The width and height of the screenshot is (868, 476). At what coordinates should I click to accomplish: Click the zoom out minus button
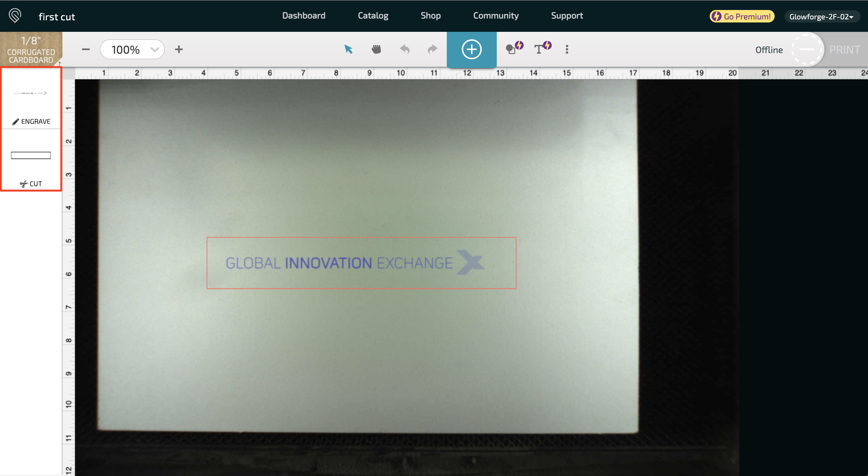[x=86, y=50]
